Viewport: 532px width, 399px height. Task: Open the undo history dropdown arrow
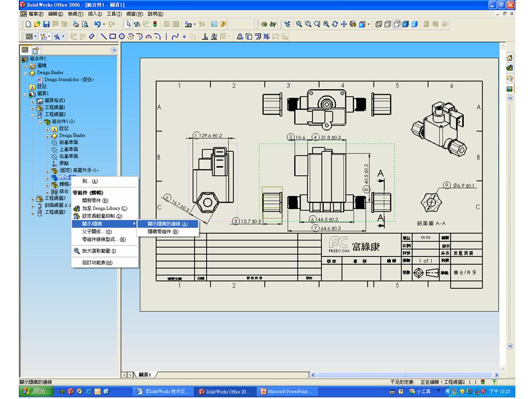point(104,24)
